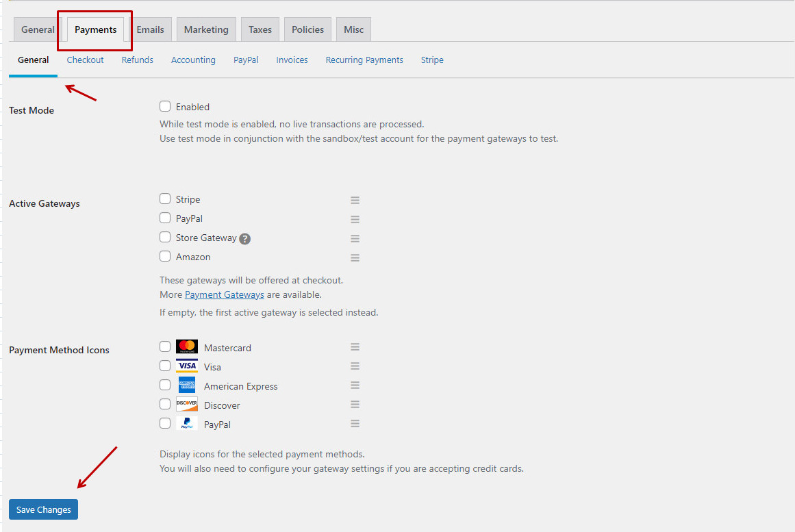Click the drag handle in American Express row
Screen dimensions: 795x532
point(355,385)
